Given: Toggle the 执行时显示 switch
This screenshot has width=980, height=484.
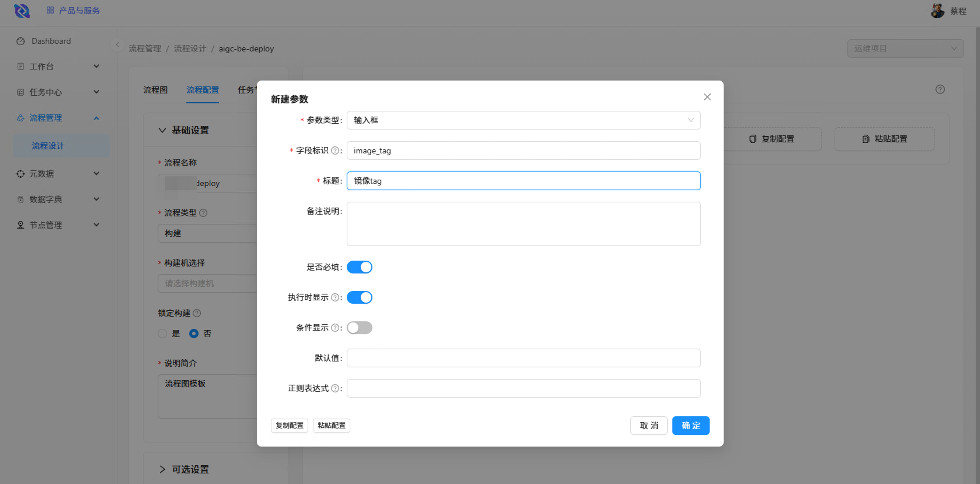Looking at the screenshot, I should tap(359, 297).
